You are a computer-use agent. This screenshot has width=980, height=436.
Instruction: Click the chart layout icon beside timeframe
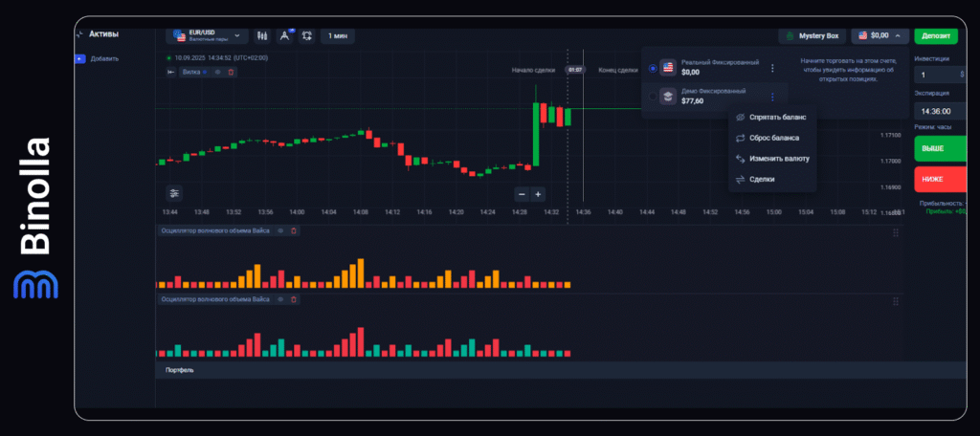tap(307, 35)
